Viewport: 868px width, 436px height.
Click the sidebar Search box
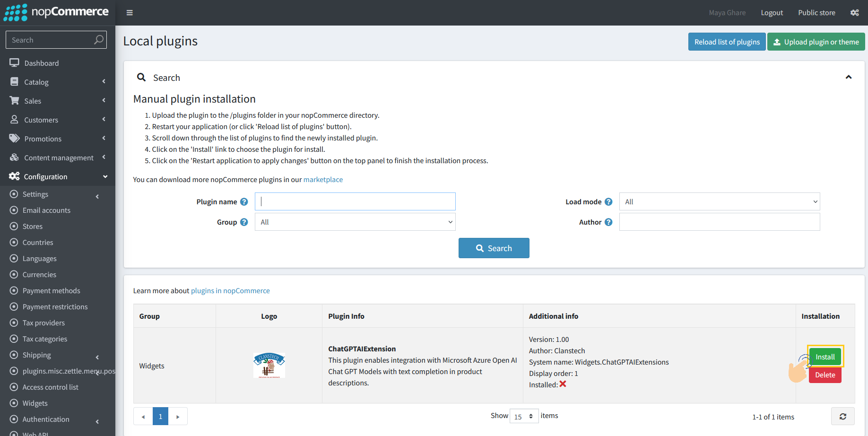coord(56,40)
